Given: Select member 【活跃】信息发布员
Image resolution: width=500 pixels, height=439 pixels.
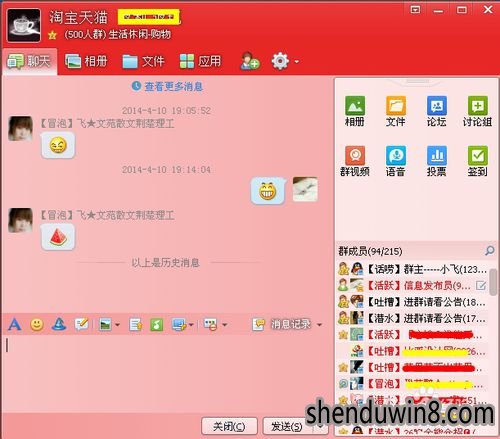Looking at the screenshot, I should (x=413, y=285).
